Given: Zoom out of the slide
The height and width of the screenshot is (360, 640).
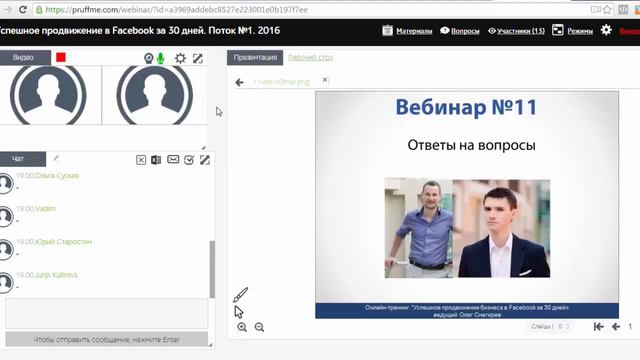Looking at the screenshot, I should (x=259, y=327).
